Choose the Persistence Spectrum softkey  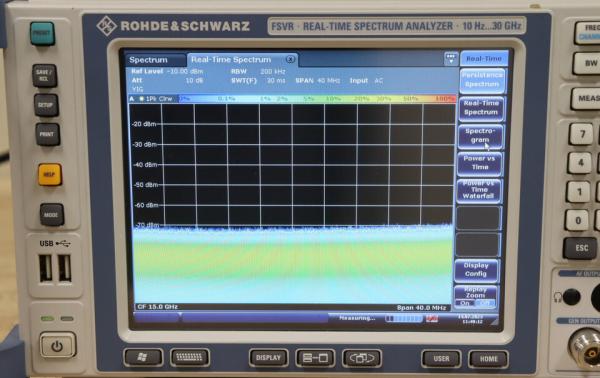[x=483, y=80]
